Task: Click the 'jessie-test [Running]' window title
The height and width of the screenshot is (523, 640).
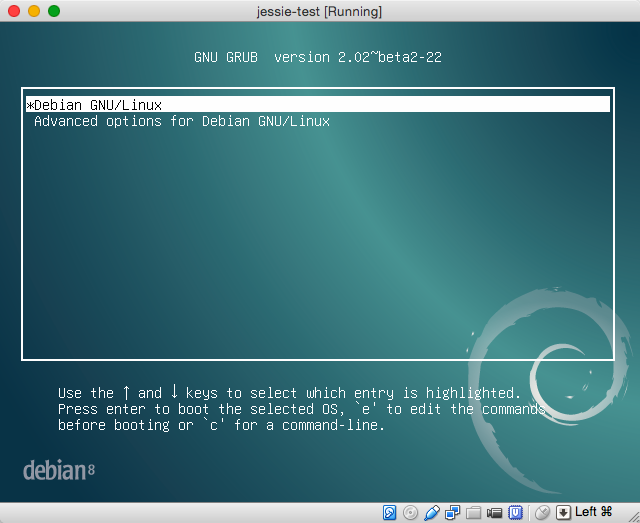Action: (319, 11)
